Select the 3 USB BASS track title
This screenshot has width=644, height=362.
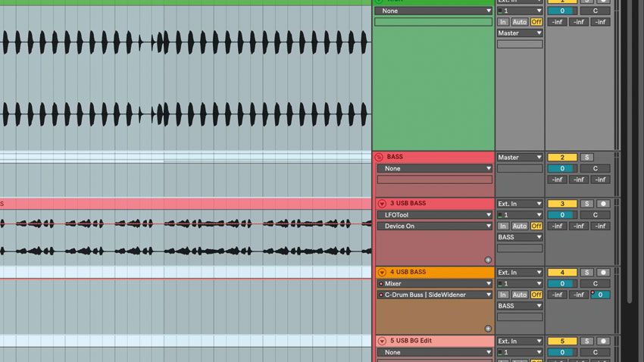[x=408, y=203]
